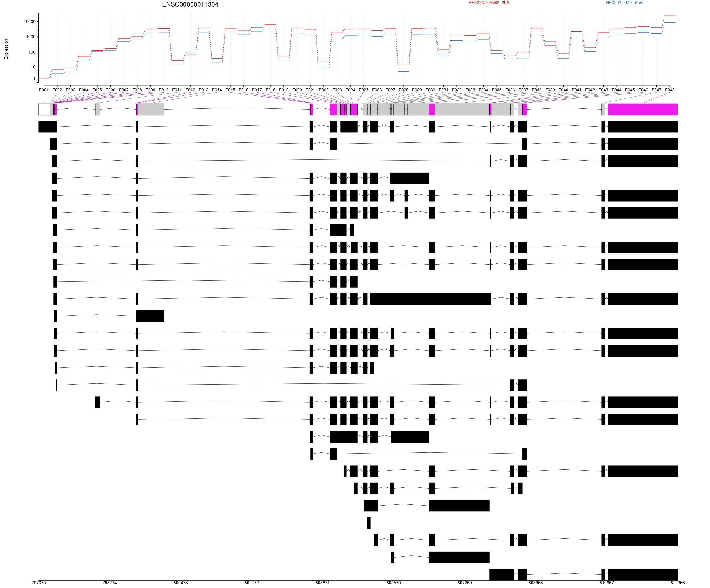Click genomic coordinate 805570
Screen dimensions: 710x588
[393, 583]
